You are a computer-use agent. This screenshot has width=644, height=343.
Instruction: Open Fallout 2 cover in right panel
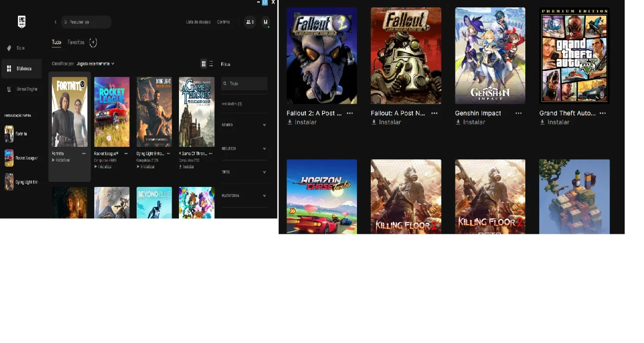point(322,56)
